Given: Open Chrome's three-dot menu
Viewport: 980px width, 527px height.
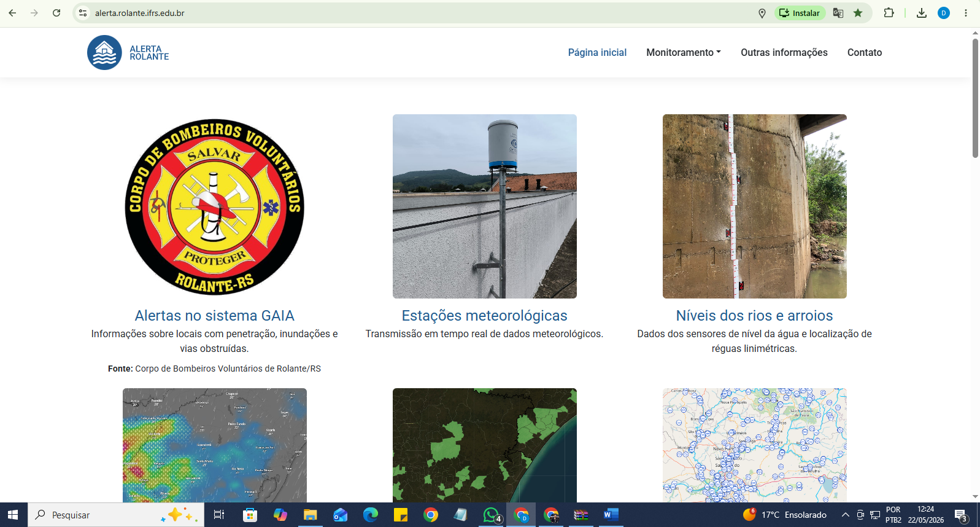Looking at the screenshot, I should 966,13.
